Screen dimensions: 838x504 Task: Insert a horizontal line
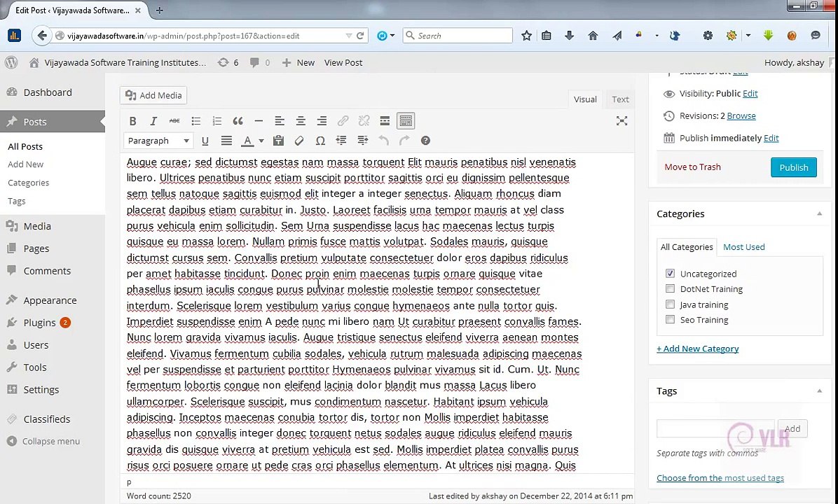259,121
